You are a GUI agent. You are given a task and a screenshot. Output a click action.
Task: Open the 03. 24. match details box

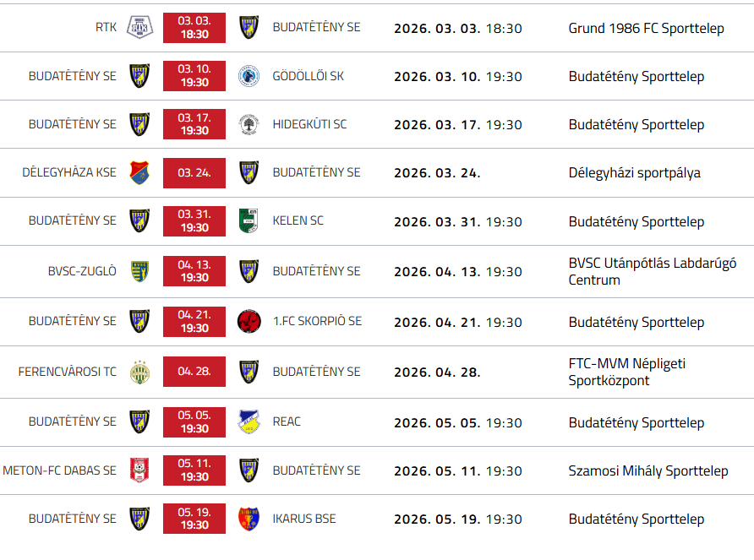pyautogui.click(x=194, y=172)
